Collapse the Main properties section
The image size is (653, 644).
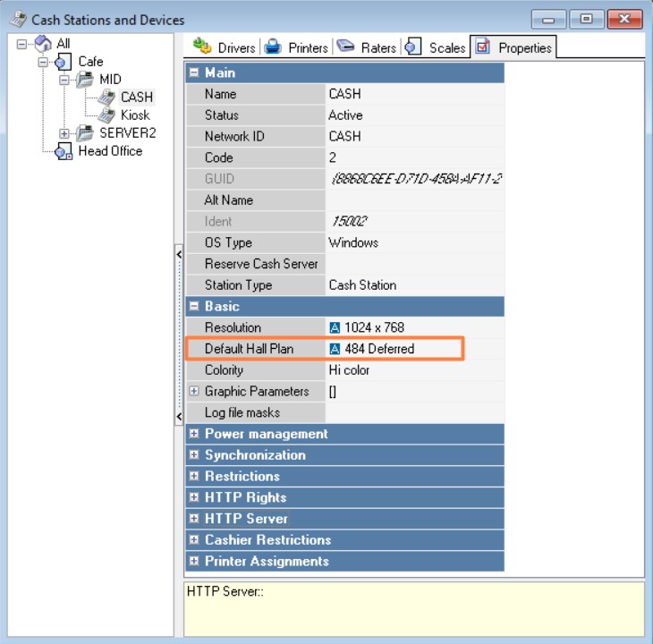(x=193, y=72)
